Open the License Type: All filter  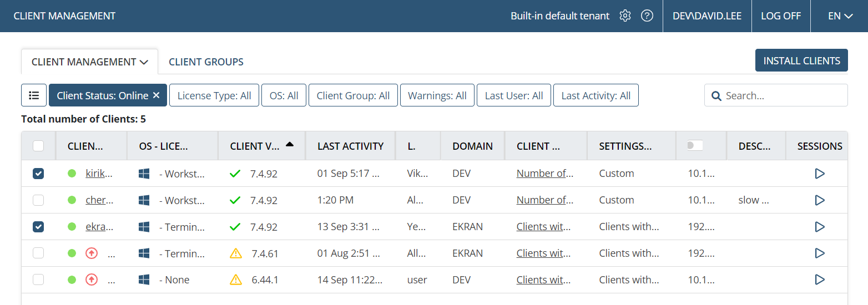pos(214,95)
